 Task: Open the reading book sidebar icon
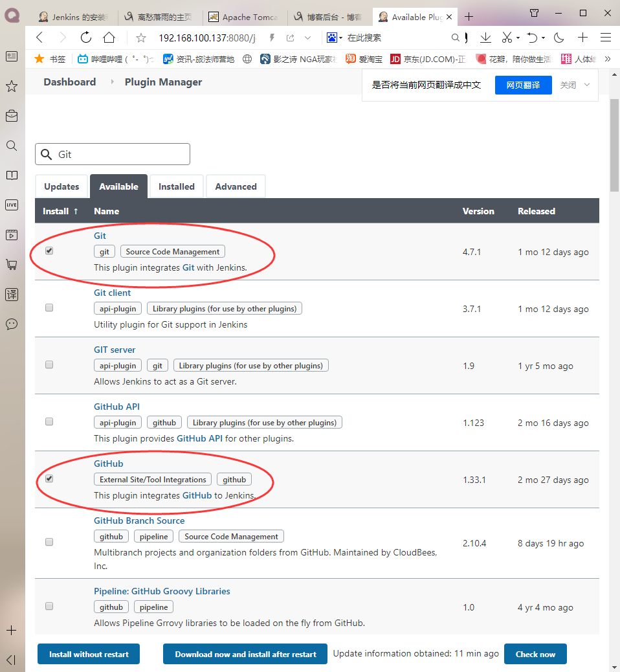12,175
